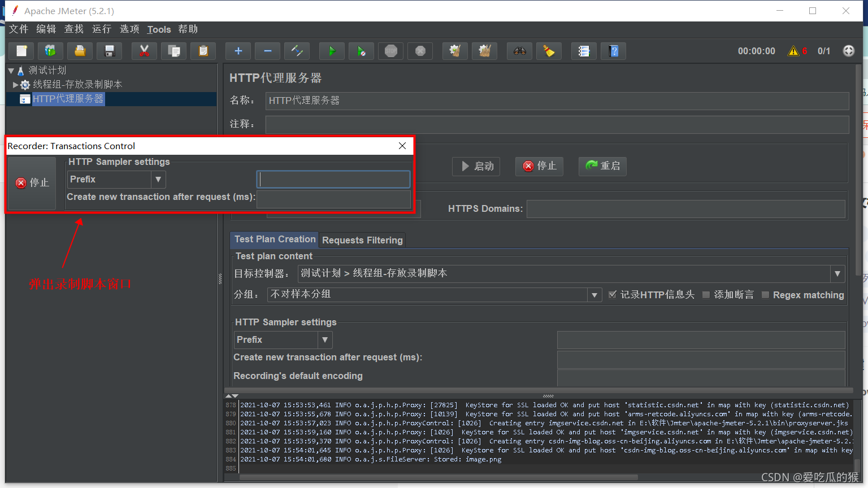
Task: Expand all nodes with plus icon
Action: [x=238, y=51]
